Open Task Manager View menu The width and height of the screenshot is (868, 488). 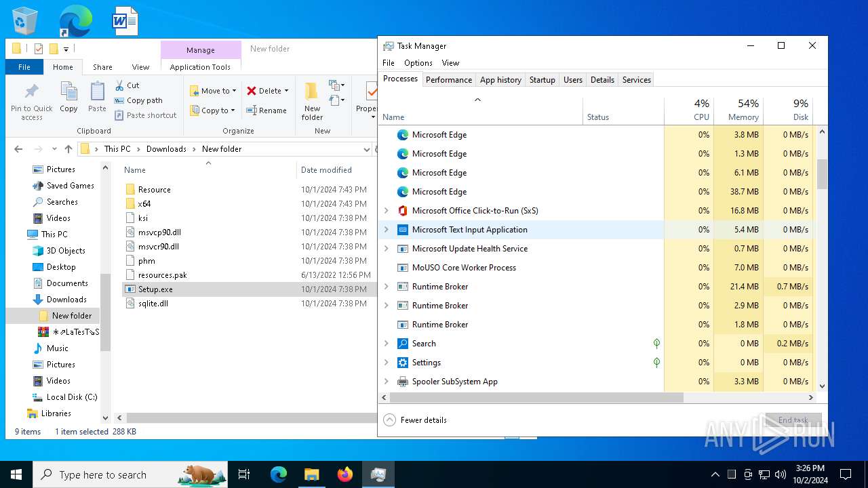pos(450,63)
